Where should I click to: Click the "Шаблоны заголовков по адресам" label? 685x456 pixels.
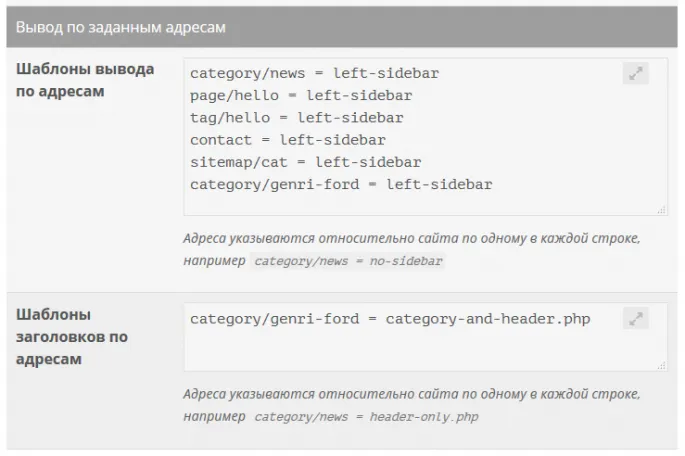click(72, 336)
